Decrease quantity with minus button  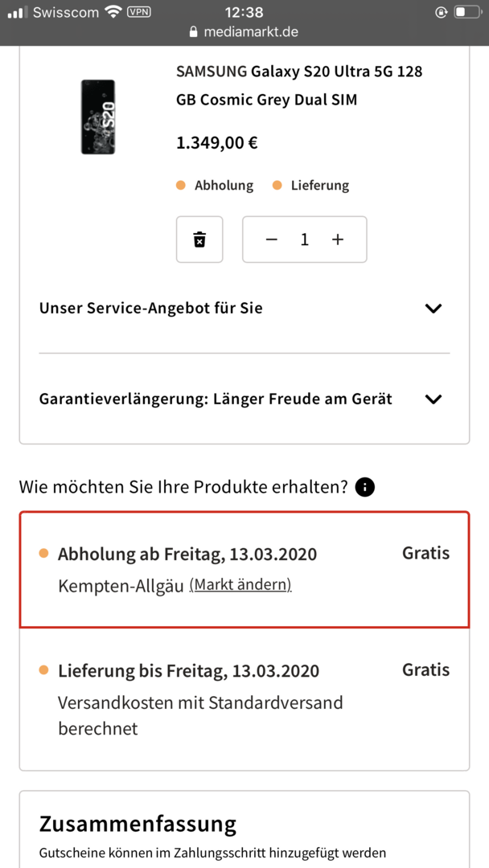click(x=271, y=240)
